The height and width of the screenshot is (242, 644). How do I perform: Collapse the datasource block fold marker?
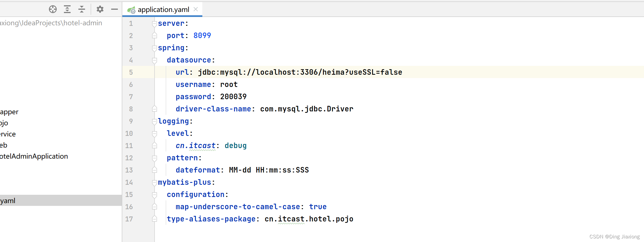click(155, 60)
